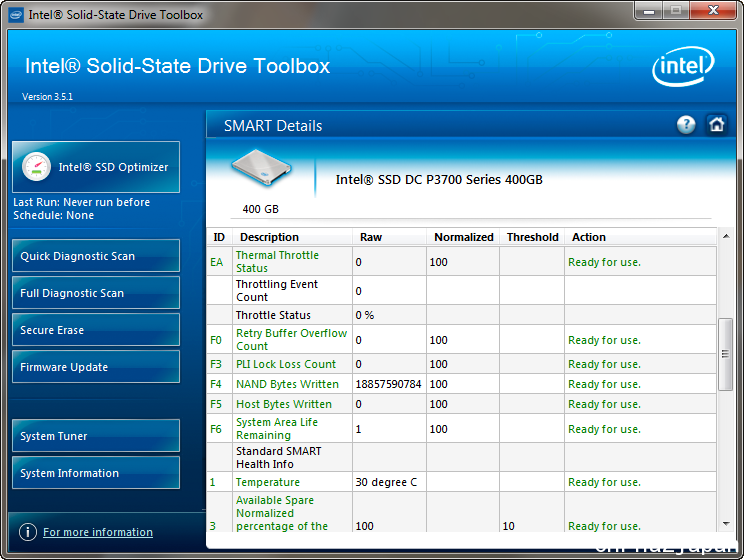Click the scroll up arrow of SMART table

[x=725, y=236]
